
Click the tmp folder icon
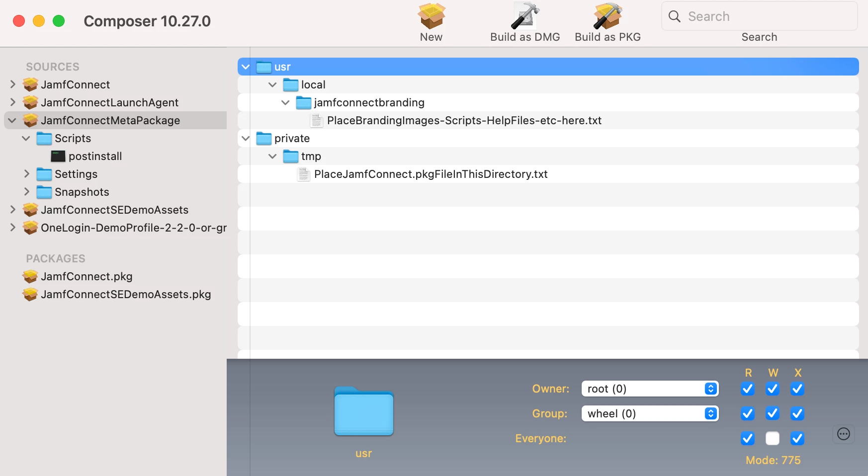tap(291, 156)
